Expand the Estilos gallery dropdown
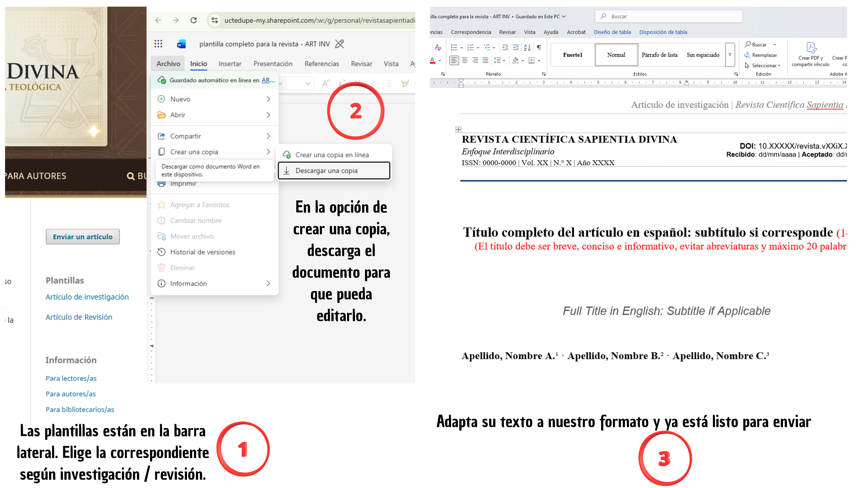The height and width of the screenshot is (488, 868). click(730, 55)
